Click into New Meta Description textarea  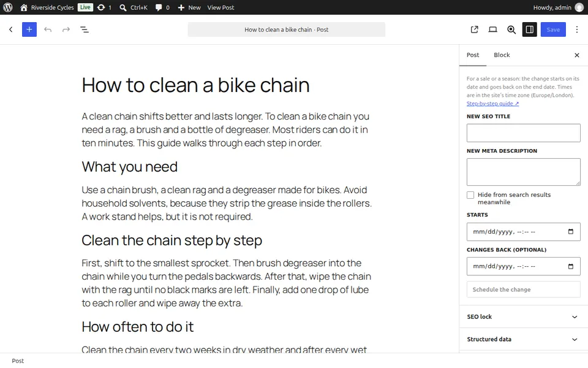coord(523,172)
